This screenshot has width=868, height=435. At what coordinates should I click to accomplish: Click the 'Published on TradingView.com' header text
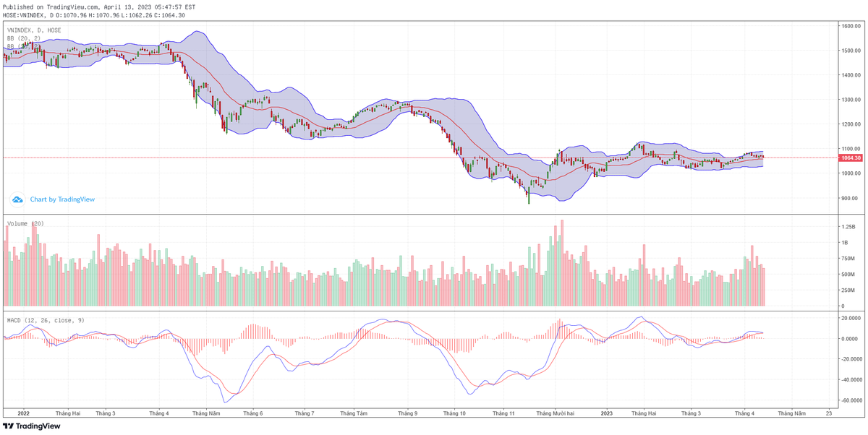pos(51,7)
